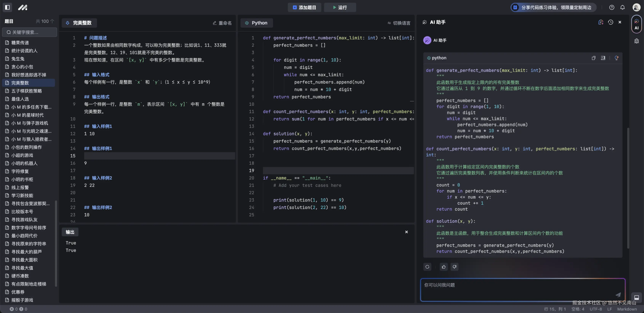Thumbs down the AI response
644x313 pixels.
(x=454, y=267)
